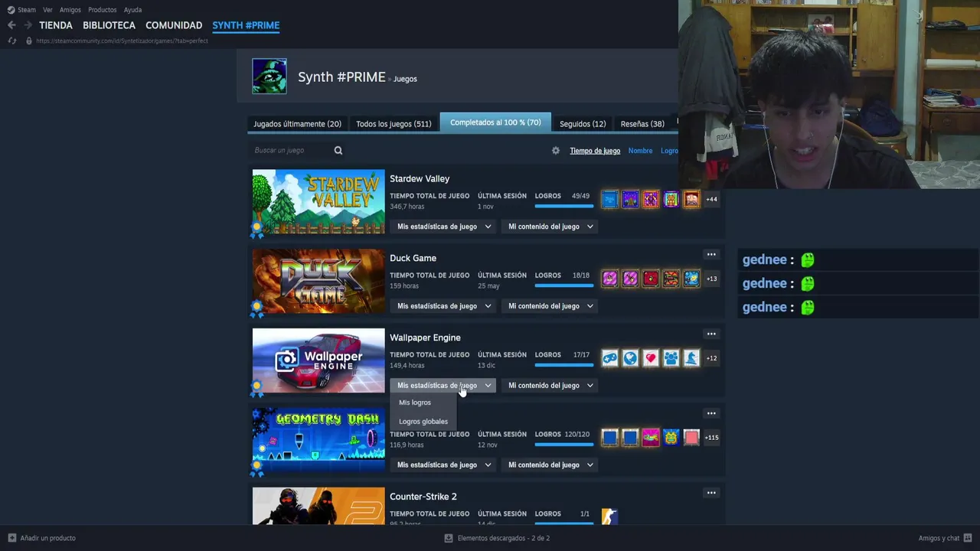Click the Steam logo menu

click(x=21, y=10)
